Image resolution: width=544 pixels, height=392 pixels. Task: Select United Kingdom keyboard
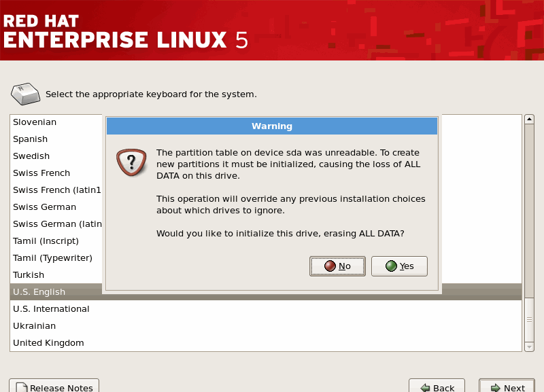tap(48, 343)
